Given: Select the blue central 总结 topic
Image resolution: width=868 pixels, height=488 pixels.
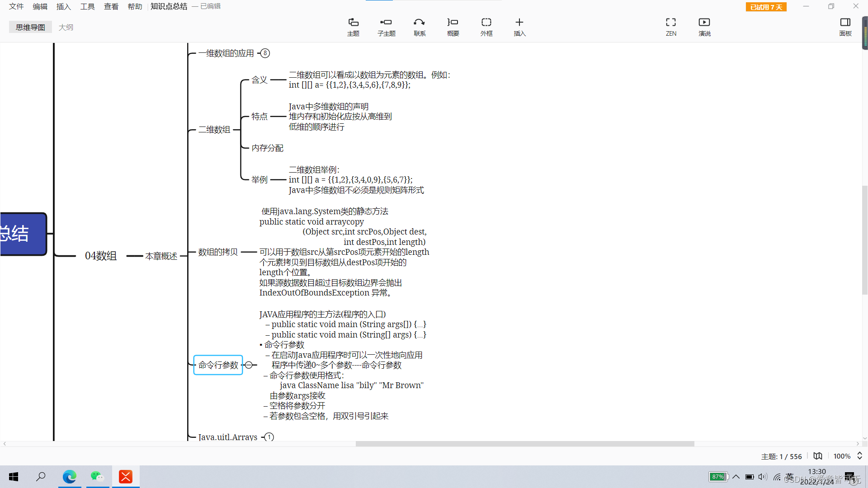Looking at the screenshot, I should [23, 234].
